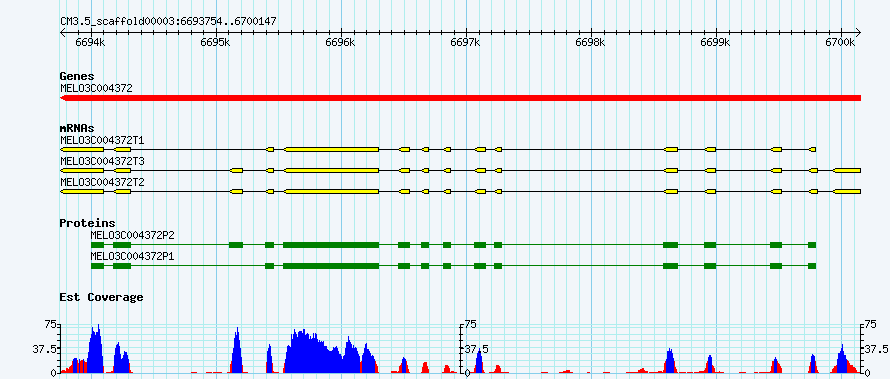890x379 pixels.
Task: Click MELO3C004372T2 leftmost arrow-shaped exon
Action: (x=82, y=192)
